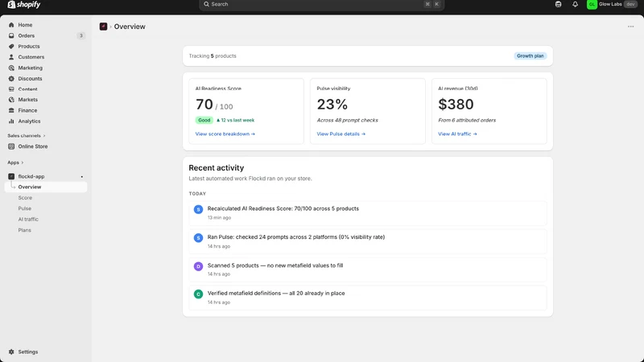
Task: Click View Pulse details link
Action: tap(341, 134)
